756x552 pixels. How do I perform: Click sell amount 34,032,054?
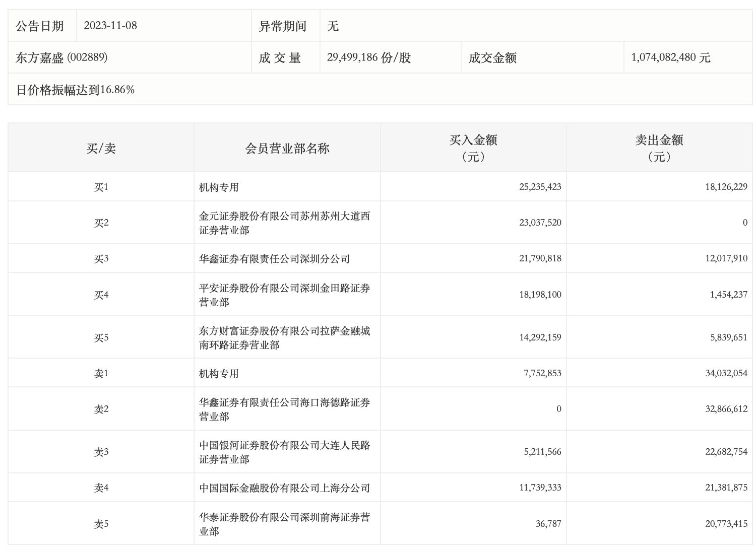tap(726, 373)
